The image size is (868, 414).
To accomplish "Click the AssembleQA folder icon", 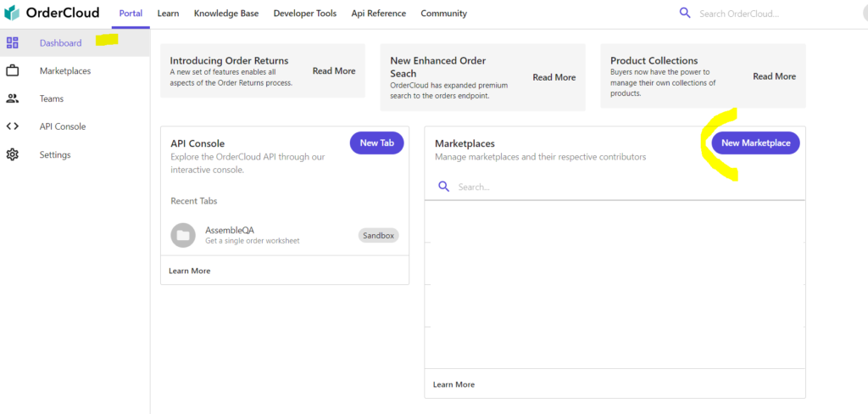I will [x=183, y=236].
